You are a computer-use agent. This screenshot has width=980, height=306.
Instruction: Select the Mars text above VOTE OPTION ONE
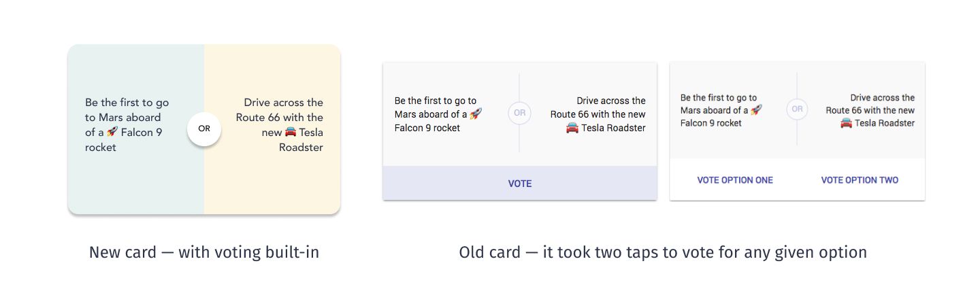tap(718, 110)
